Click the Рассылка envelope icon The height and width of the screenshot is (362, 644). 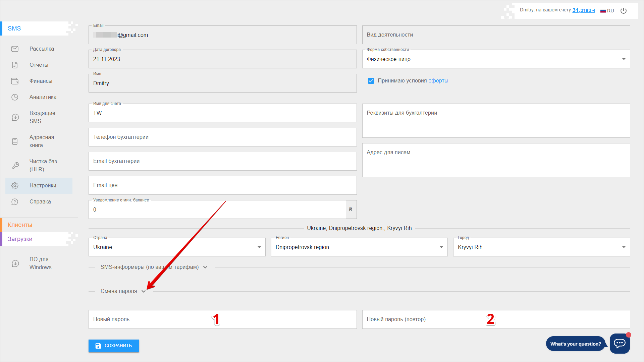pyautogui.click(x=15, y=49)
